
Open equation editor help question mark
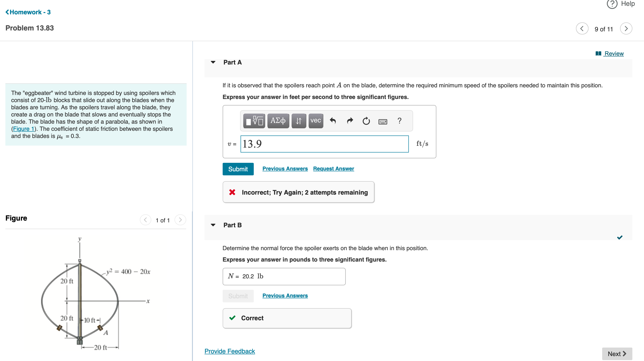point(399,121)
